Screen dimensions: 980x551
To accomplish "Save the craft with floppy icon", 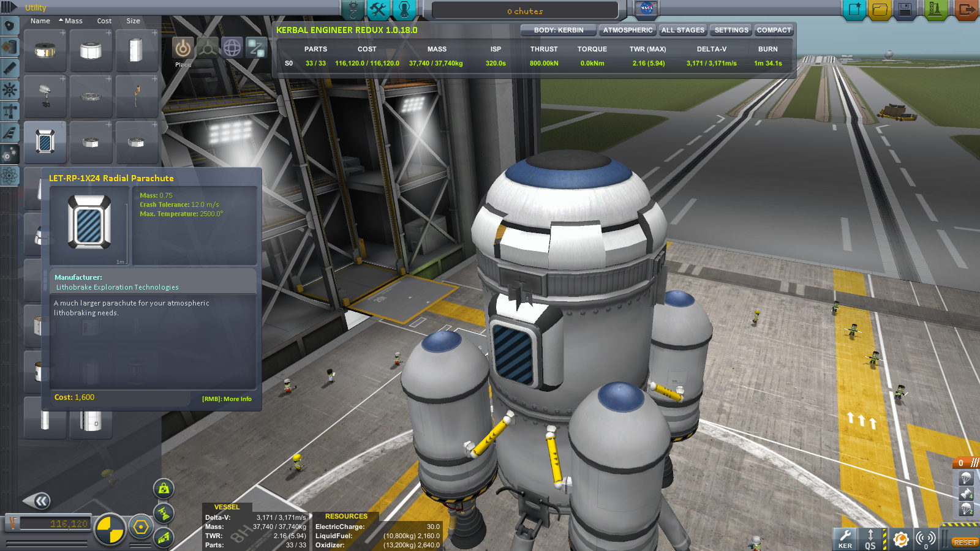I will tap(905, 10).
